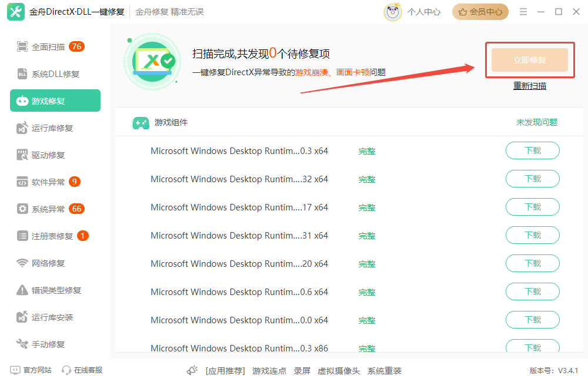Open 手动修复 in the sidebar

[x=55, y=344]
